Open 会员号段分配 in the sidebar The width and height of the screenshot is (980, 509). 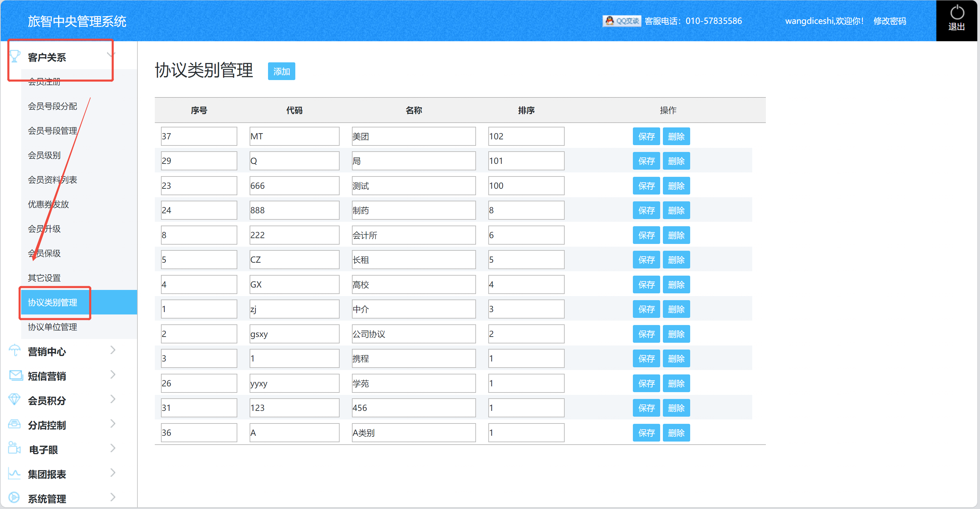pos(53,106)
